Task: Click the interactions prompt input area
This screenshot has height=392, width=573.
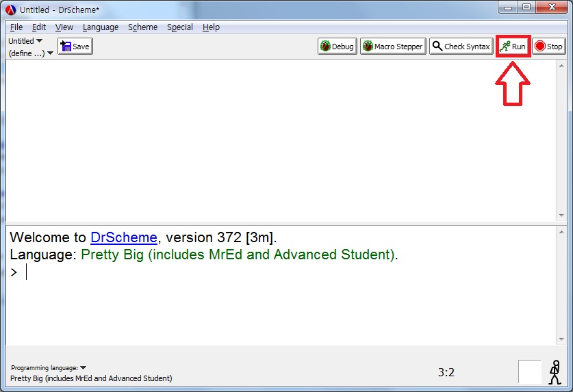Action: coord(205,272)
